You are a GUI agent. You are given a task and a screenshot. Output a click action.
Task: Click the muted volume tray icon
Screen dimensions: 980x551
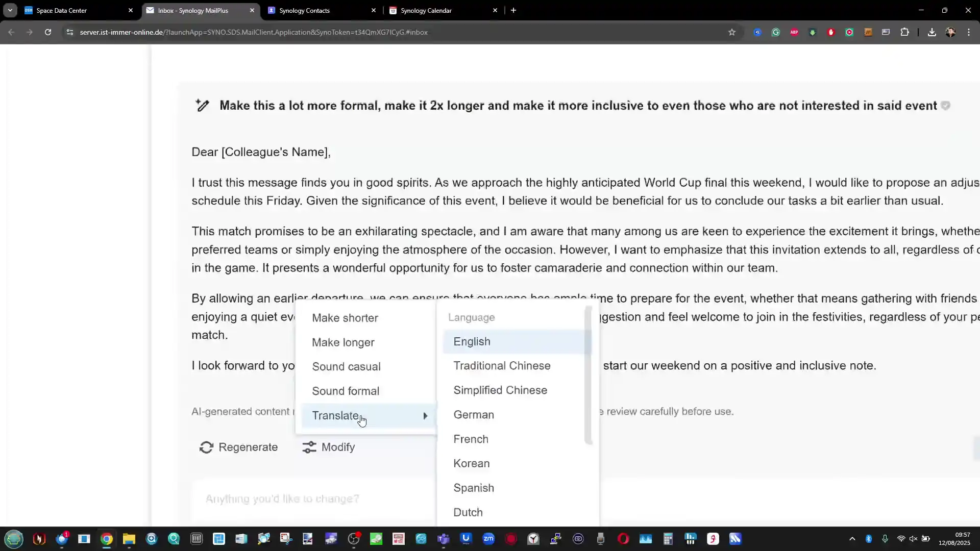(x=913, y=539)
